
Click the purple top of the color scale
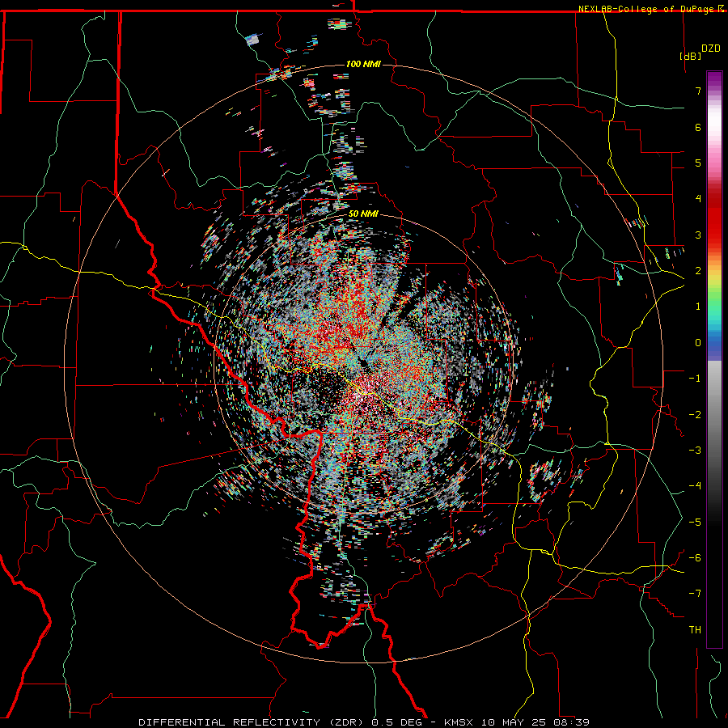(x=714, y=78)
